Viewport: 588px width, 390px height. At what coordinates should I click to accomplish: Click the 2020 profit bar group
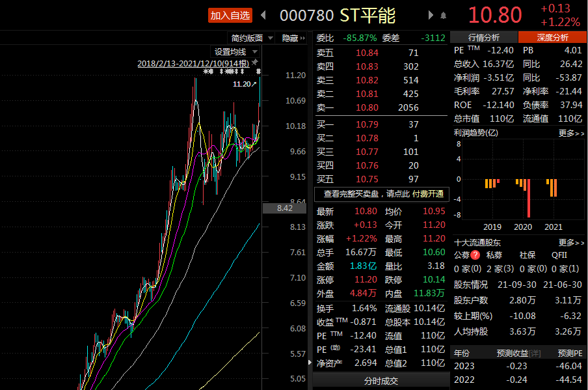523,198
